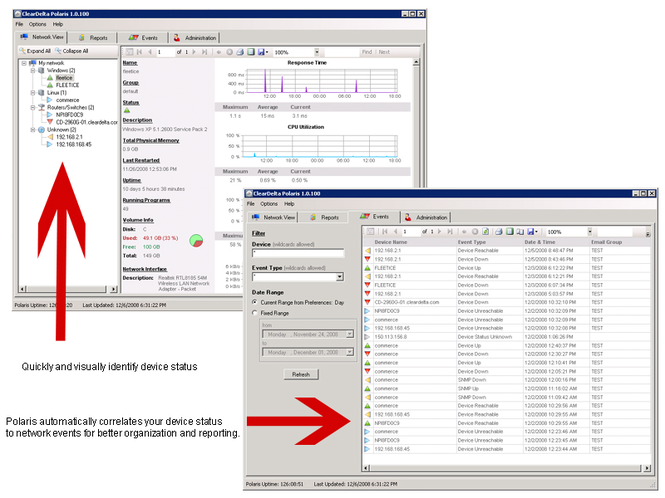Switch to Events tab in Network View window
Image resolution: width=665 pixels, height=498 pixels.
click(x=143, y=38)
